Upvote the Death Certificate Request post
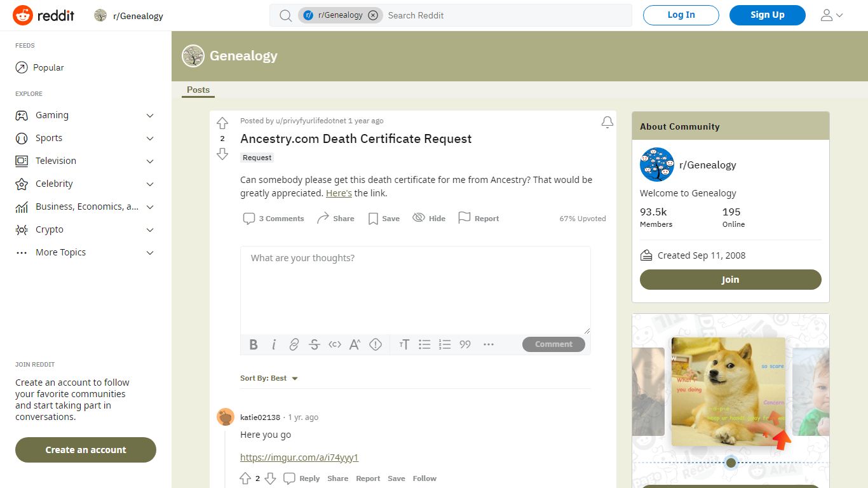868x488 pixels. pos(222,123)
